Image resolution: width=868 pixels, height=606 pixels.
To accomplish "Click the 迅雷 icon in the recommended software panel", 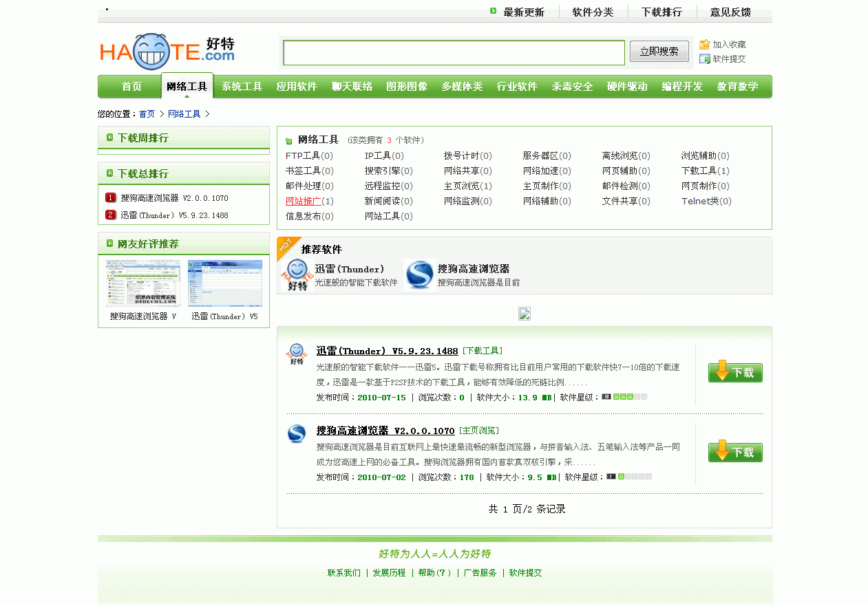I will (x=297, y=275).
